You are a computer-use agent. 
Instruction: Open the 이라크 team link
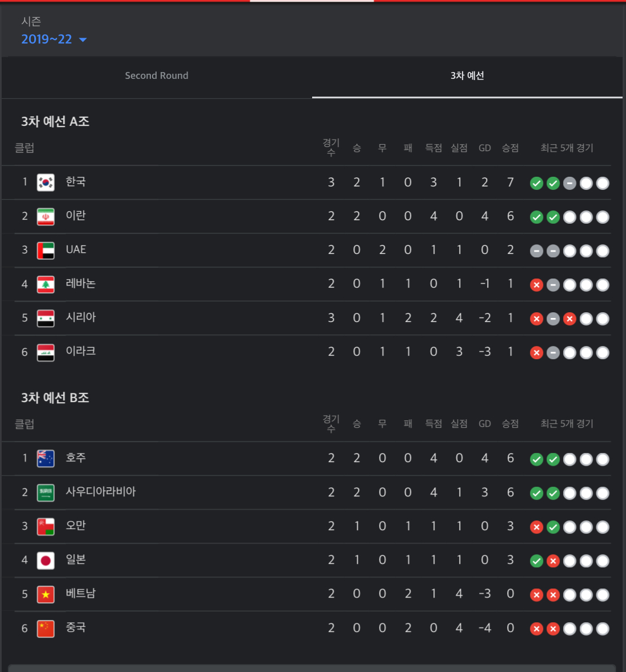click(81, 351)
